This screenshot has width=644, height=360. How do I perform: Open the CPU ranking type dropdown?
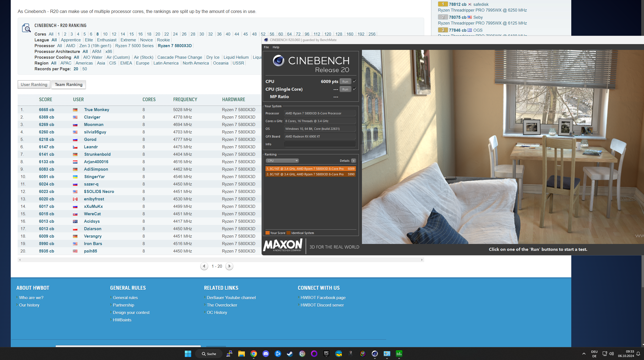click(282, 161)
